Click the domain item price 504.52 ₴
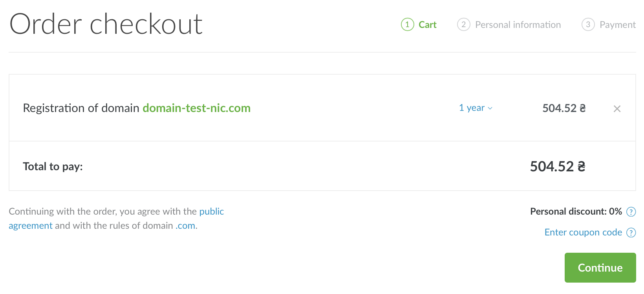 [564, 108]
